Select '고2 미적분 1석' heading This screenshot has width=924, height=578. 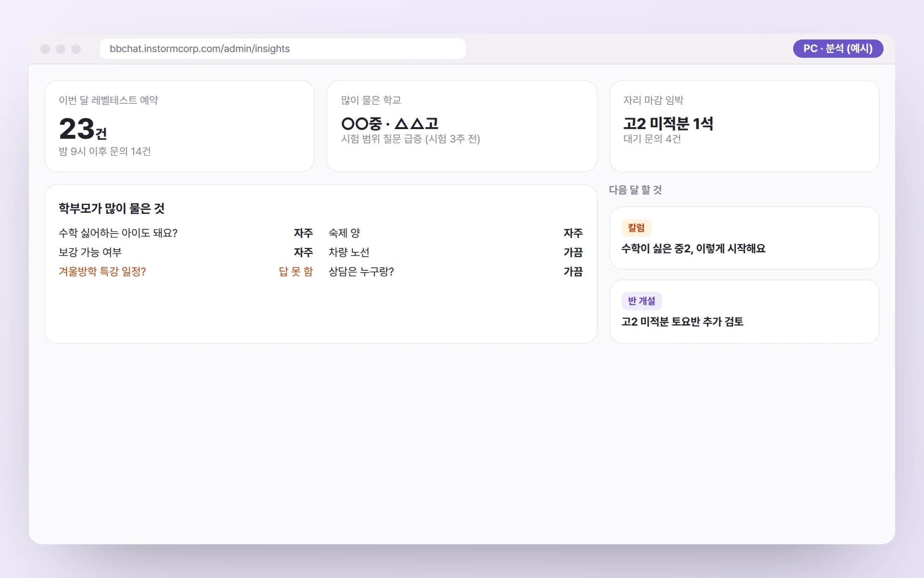point(668,124)
